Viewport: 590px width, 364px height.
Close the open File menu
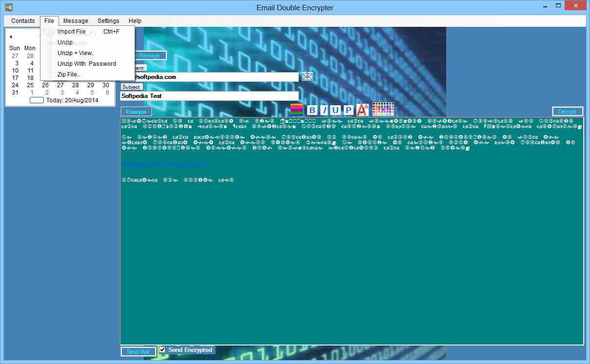pos(49,21)
